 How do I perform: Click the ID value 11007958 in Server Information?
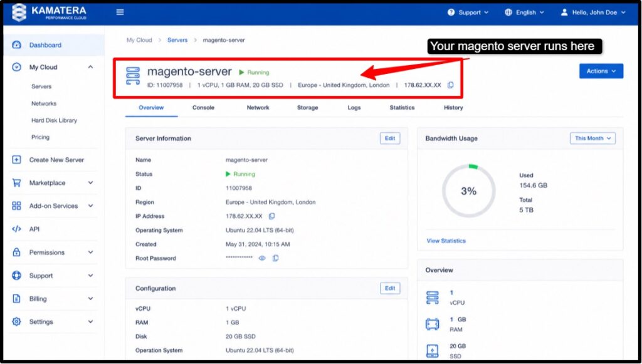tap(239, 188)
